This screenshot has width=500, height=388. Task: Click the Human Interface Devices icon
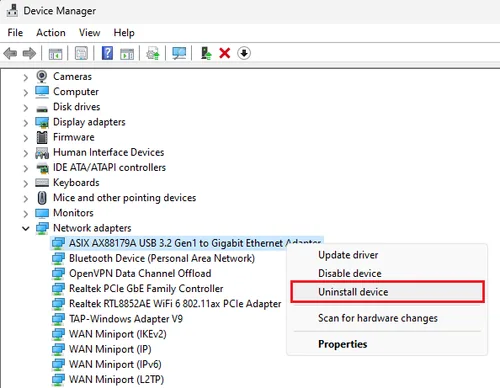click(x=42, y=153)
